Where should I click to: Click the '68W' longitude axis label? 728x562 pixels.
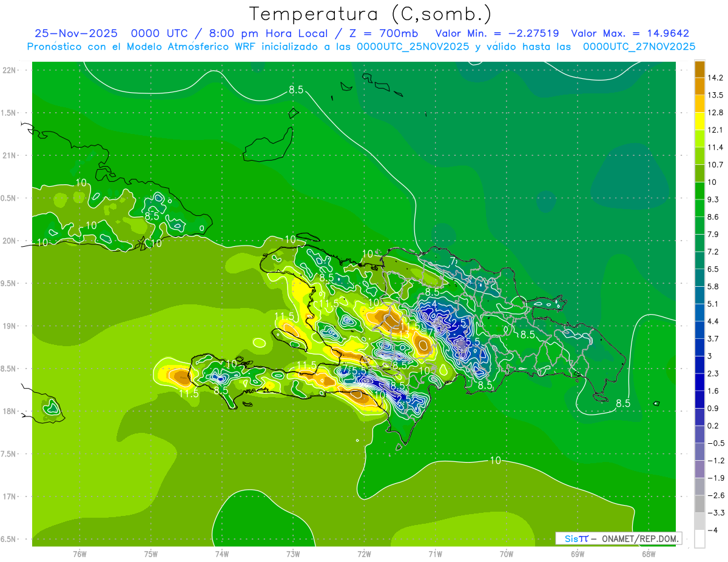point(649,555)
